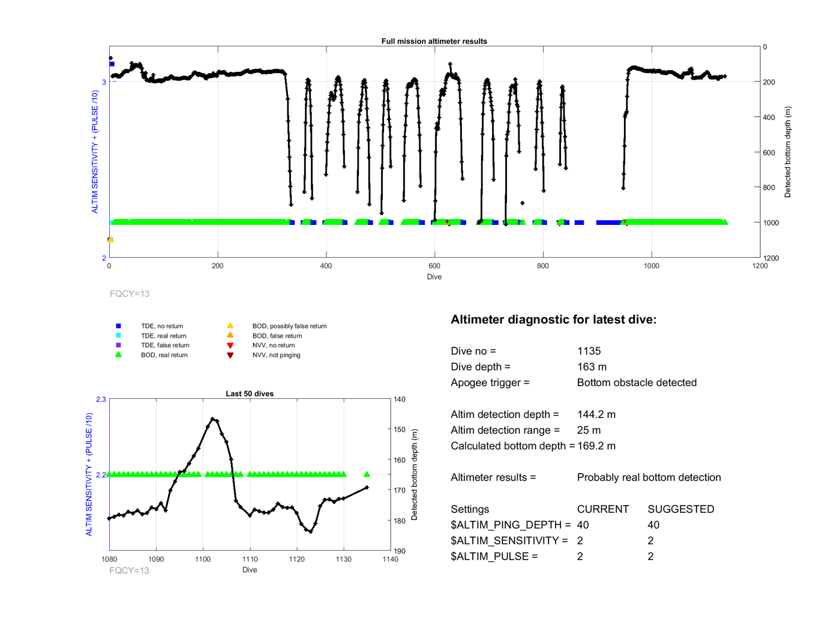Click the 'Dive no =' label
Screen dimensions: 840x619
click(473, 351)
